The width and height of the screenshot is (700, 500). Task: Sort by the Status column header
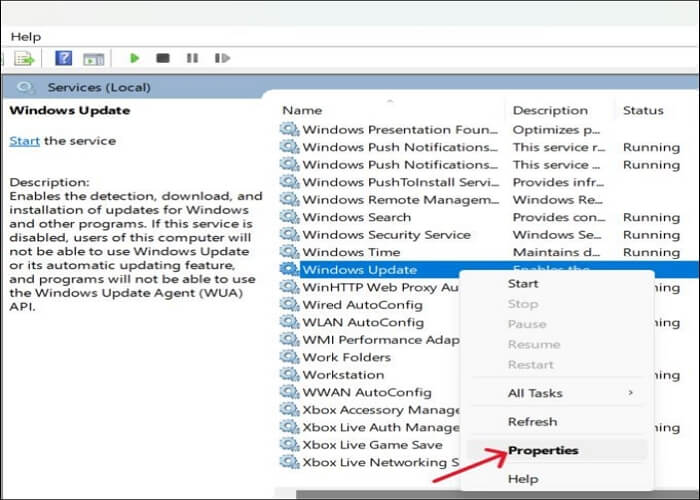(x=643, y=110)
